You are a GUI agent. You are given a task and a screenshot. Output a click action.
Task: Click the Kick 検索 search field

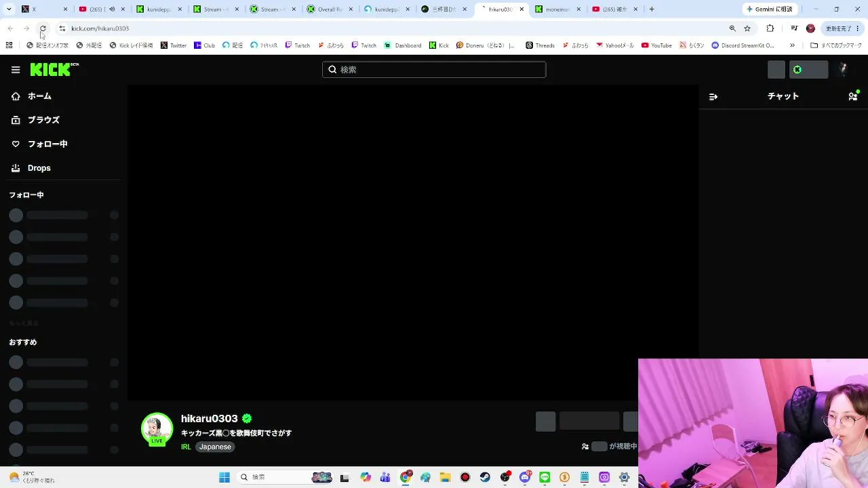(434, 70)
